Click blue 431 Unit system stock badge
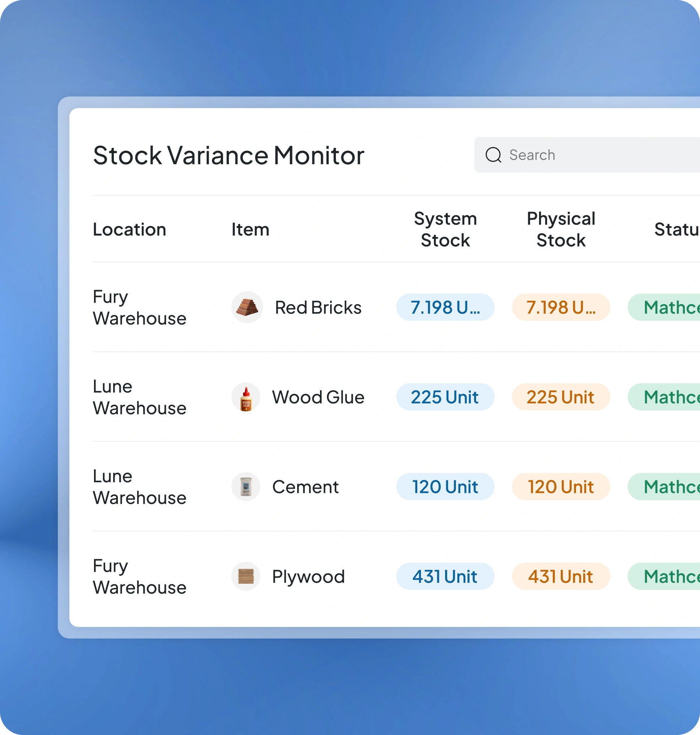This screenshot has width=700, height=735. point(445,576)
